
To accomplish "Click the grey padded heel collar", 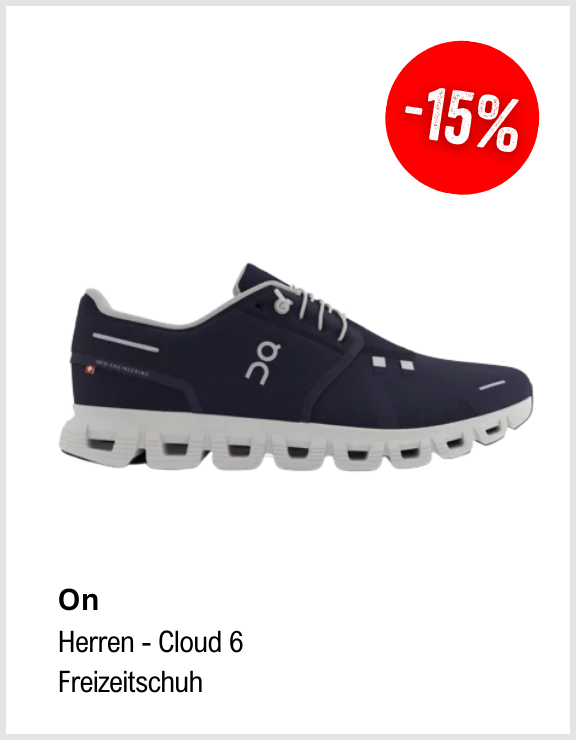I will 142,311.
